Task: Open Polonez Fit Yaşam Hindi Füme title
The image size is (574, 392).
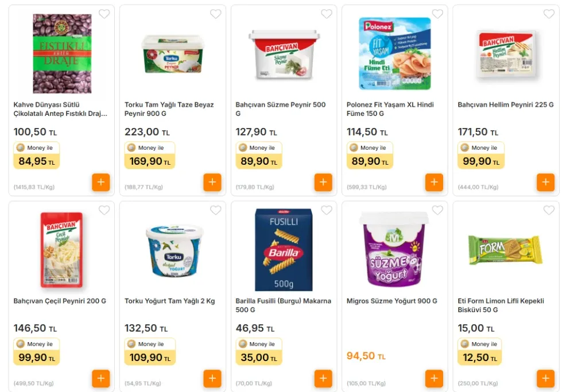Action: click(390, 109)
